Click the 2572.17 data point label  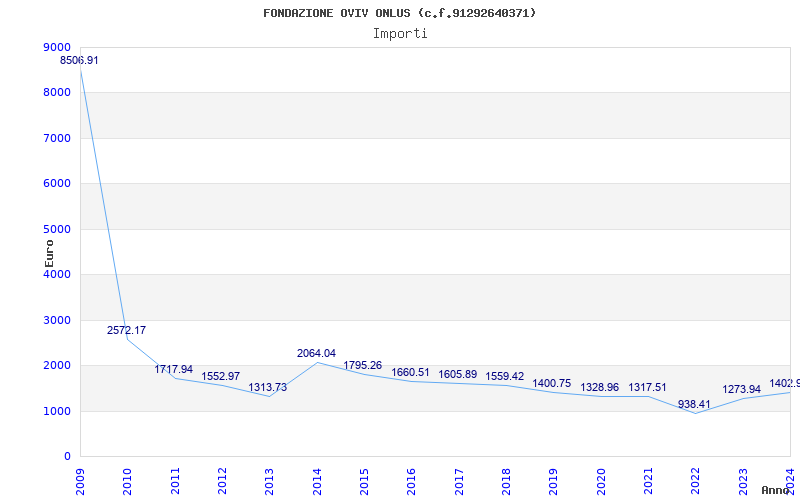(127, 330)
